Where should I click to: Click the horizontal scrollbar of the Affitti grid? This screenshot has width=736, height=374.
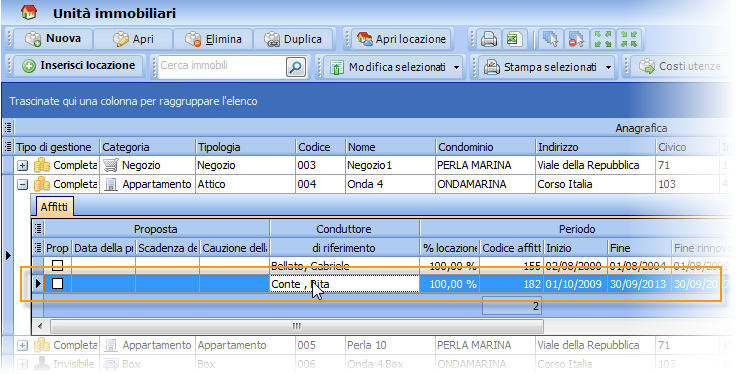297,326
